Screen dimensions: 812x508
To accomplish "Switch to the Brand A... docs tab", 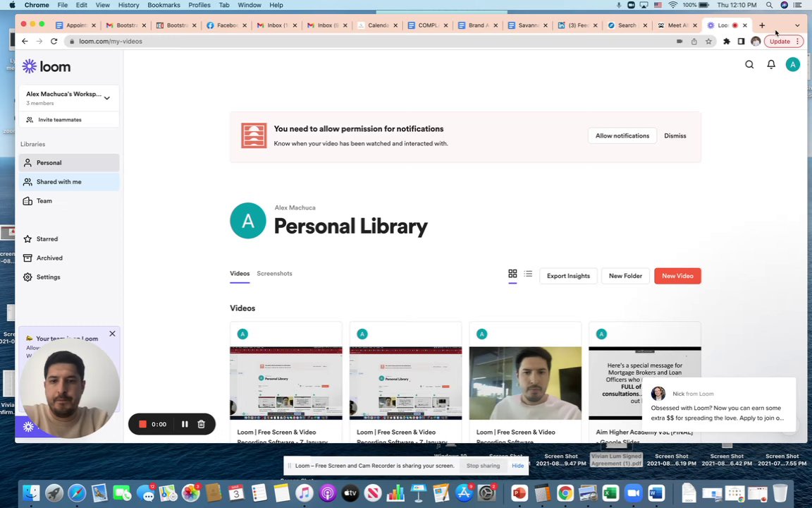I will [479, 25].
